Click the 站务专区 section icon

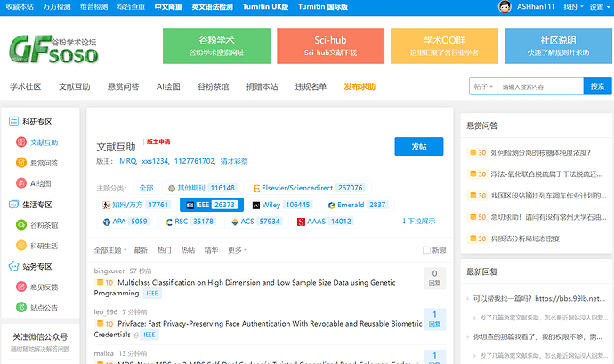pos(13,266)
